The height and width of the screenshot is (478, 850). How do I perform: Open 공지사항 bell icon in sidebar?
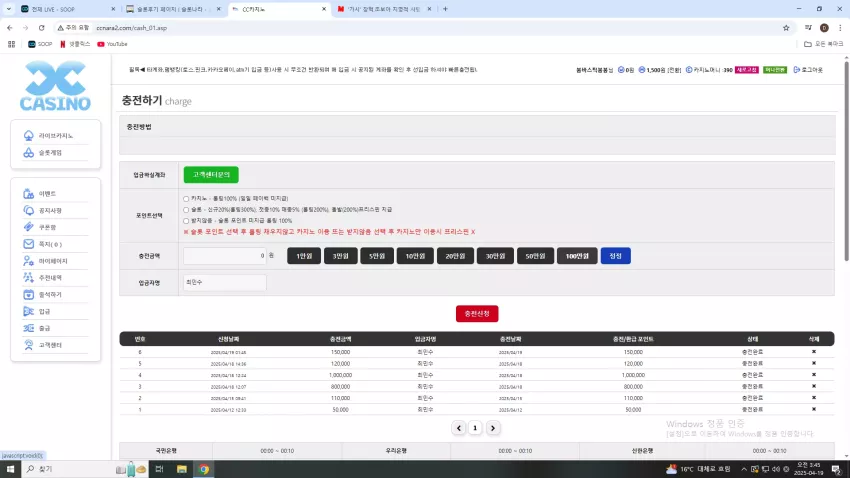(29, 210)
